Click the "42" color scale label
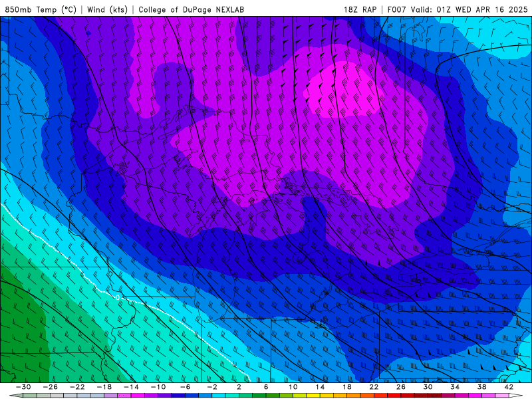 tap(509, 387)
